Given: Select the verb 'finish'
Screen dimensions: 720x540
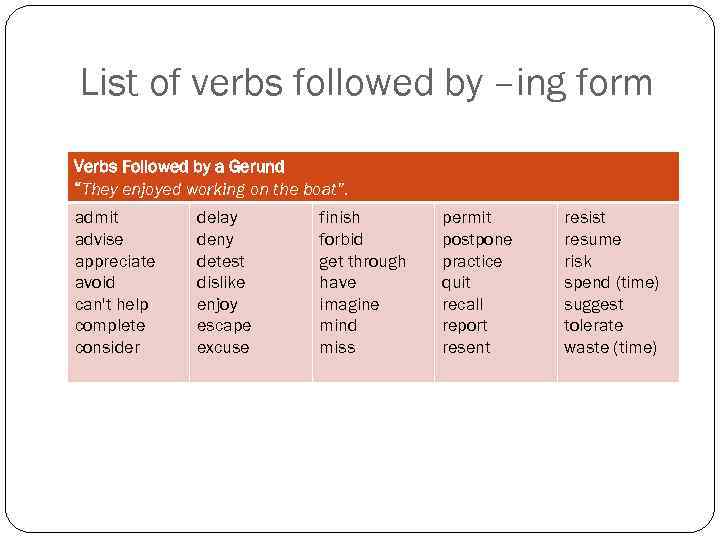Looking at the screenshot, I should click(339, 217).
